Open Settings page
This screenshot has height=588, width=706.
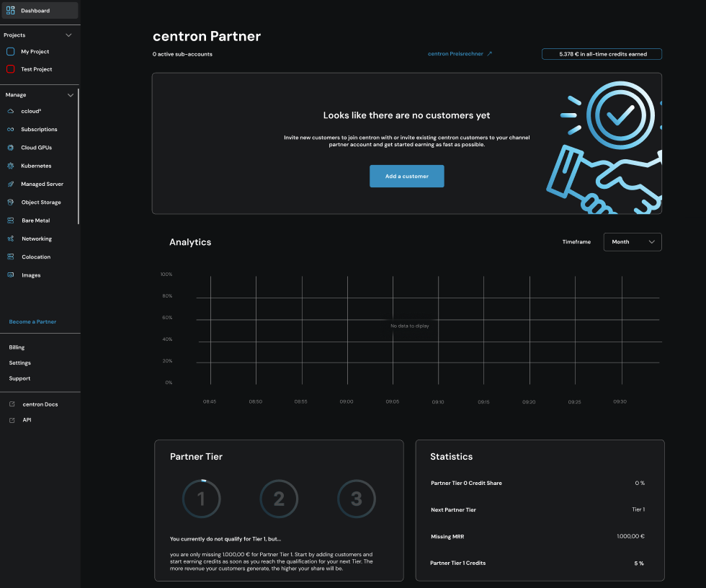[x=20, y=363]
